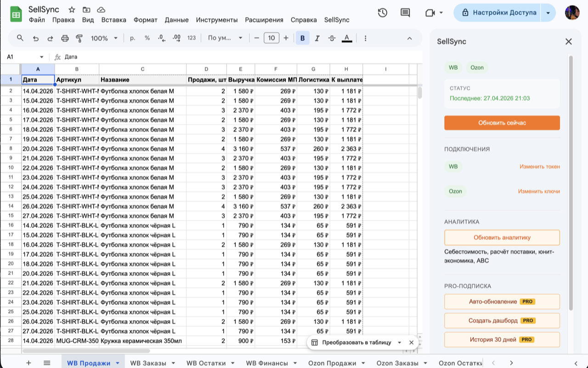The width and height of the screenshot is (588, 368).
Task: Dismiss the Преобразовать в таблицу popup
Action: (x=411, y=342)
